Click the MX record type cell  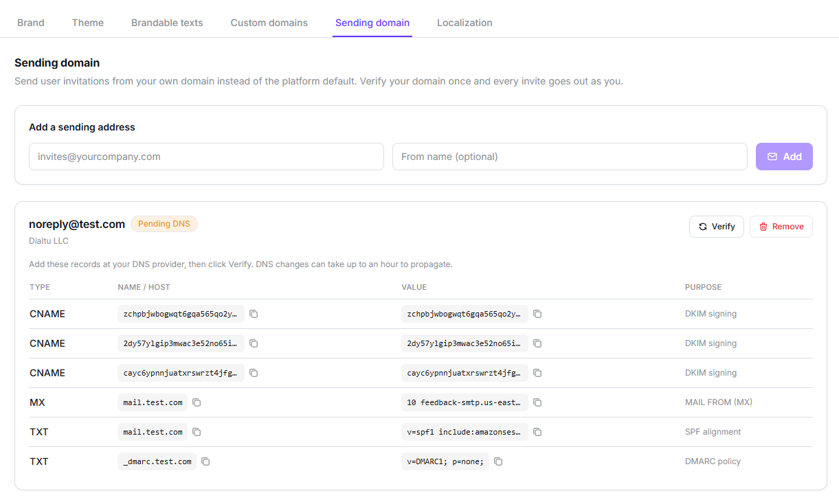[x=38, y=402]
